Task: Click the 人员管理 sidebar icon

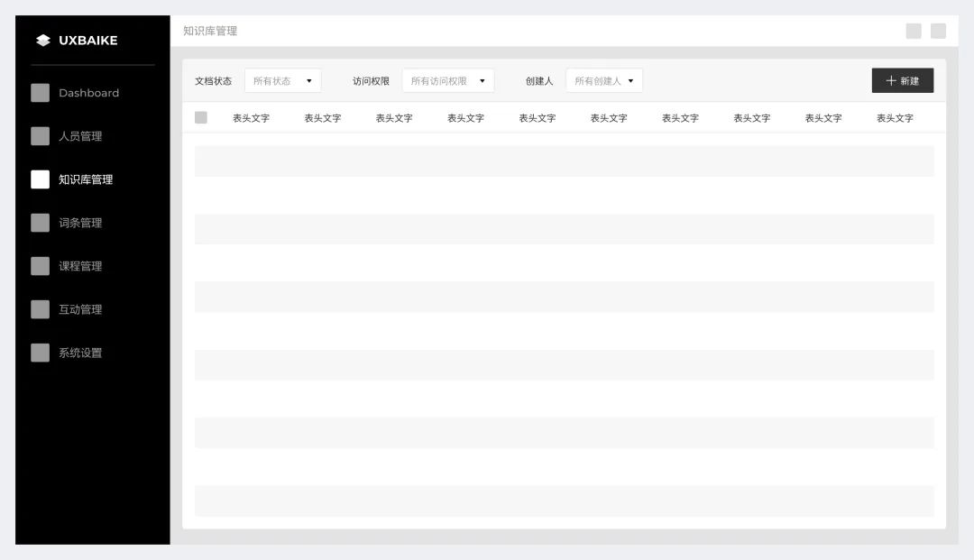Action: (x=40, y=135)
